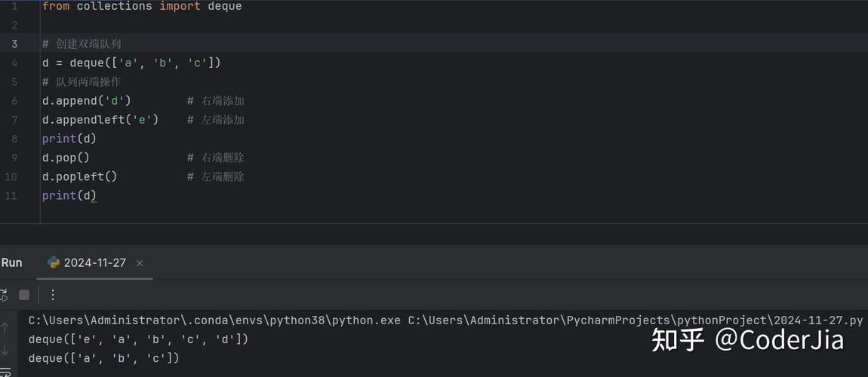Open more run toolbar options

click(53, 295)
